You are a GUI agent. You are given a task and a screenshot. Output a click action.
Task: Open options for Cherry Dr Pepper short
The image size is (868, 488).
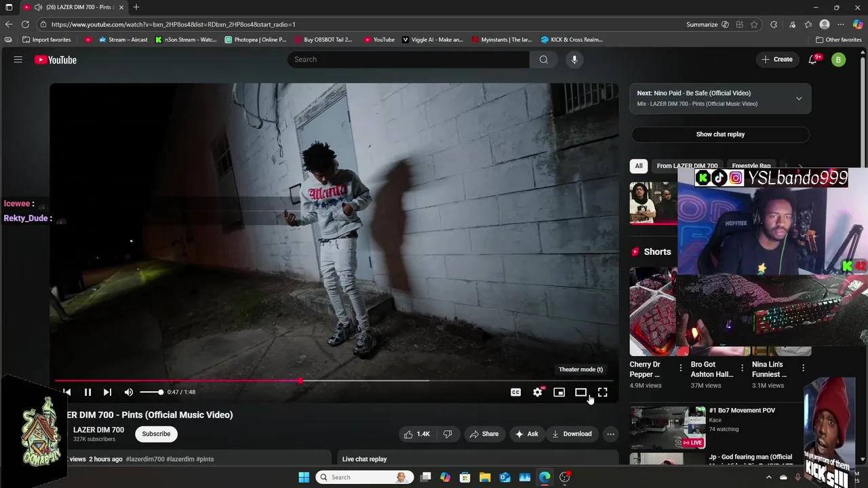[681, 368]
